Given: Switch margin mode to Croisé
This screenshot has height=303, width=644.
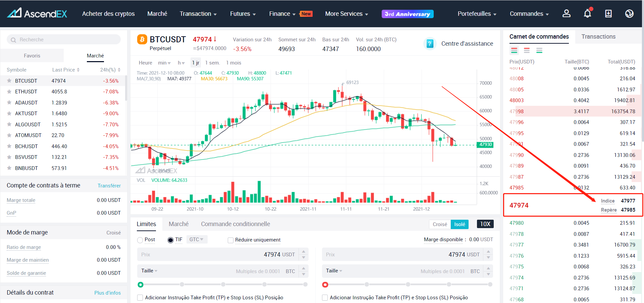Looking at the screenshot, I should (440, 224).
